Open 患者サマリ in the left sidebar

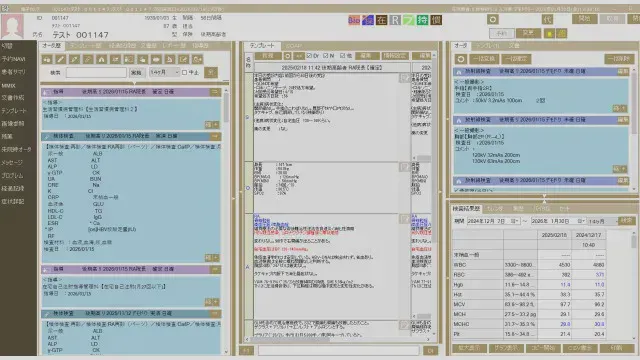click(x=13, y=72)
